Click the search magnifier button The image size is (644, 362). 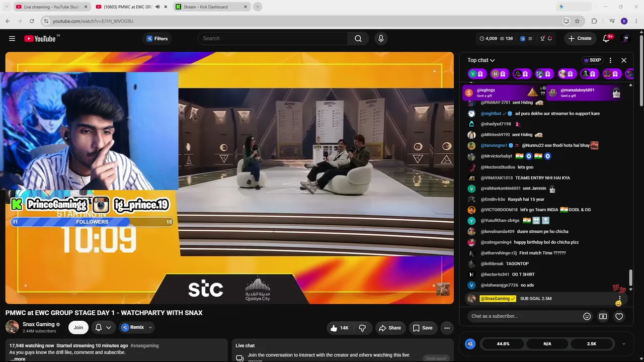click(358, 39)
